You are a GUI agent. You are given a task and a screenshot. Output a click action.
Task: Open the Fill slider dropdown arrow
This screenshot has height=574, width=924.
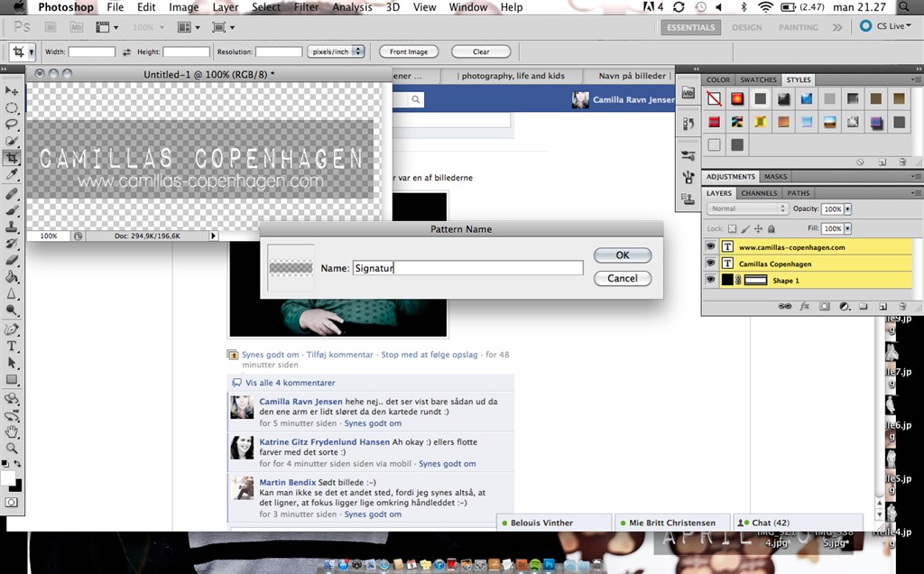(847, 228)
